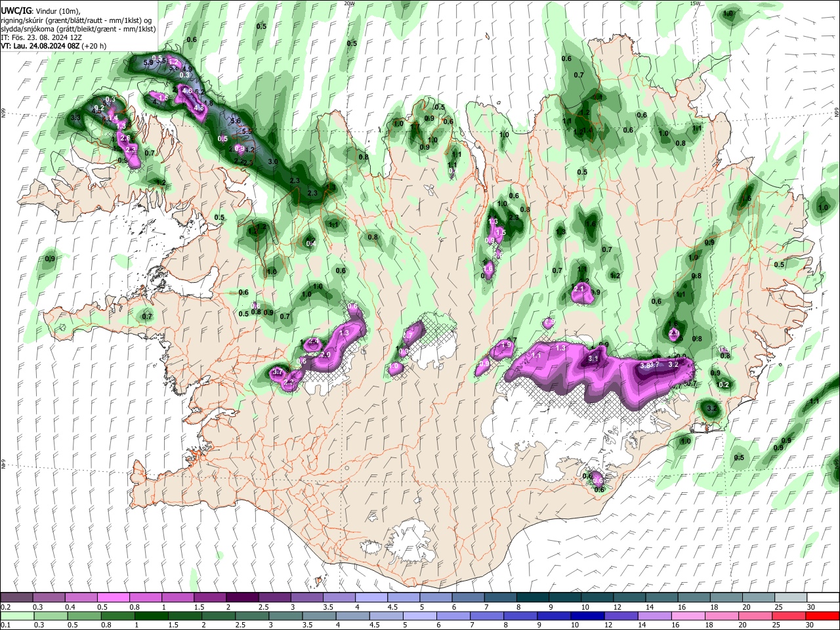This screenshot has width=840, height=630.
Task: Click the '3.3' precipitation value on the map
Action: coord(75,117)
